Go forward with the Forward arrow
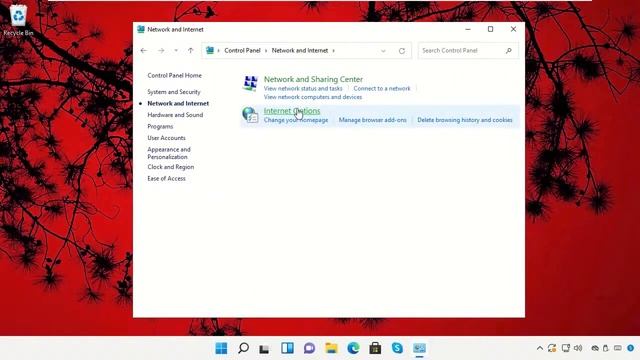The height and width of the screenshot is (360, 640). 161,51
